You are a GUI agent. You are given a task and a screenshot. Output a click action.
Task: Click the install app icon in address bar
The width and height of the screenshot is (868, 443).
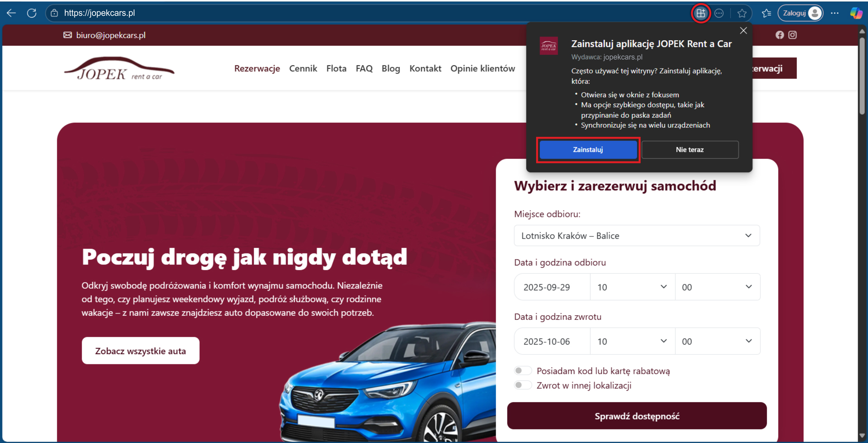(700, 14)
